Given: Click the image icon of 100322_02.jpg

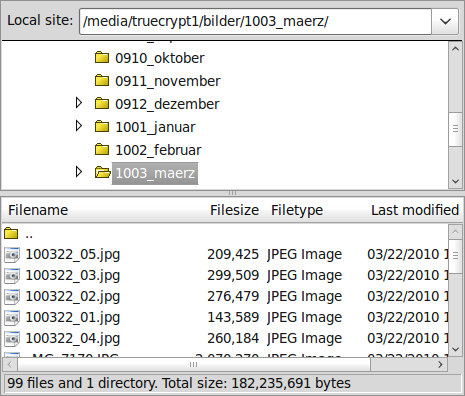Looking at the screenshot, I should (x=12, y=297).
